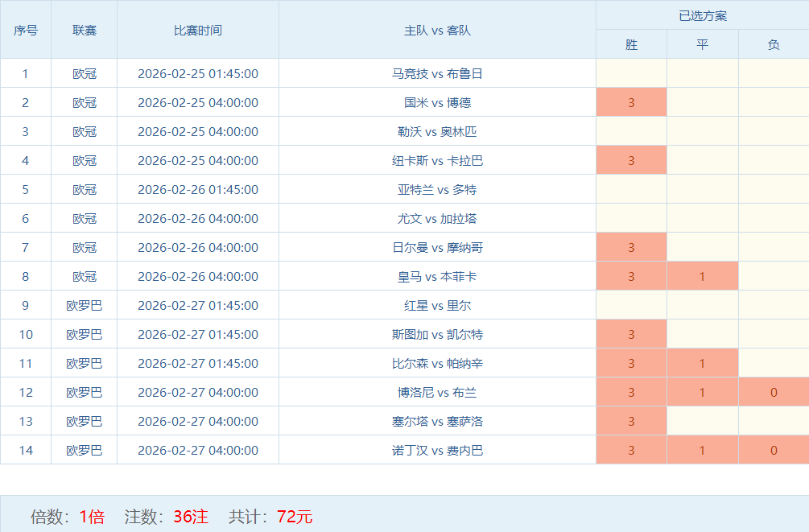Screen dimensions: 809x532
Task: Click the 负 column header
Action: click(773, 44)
